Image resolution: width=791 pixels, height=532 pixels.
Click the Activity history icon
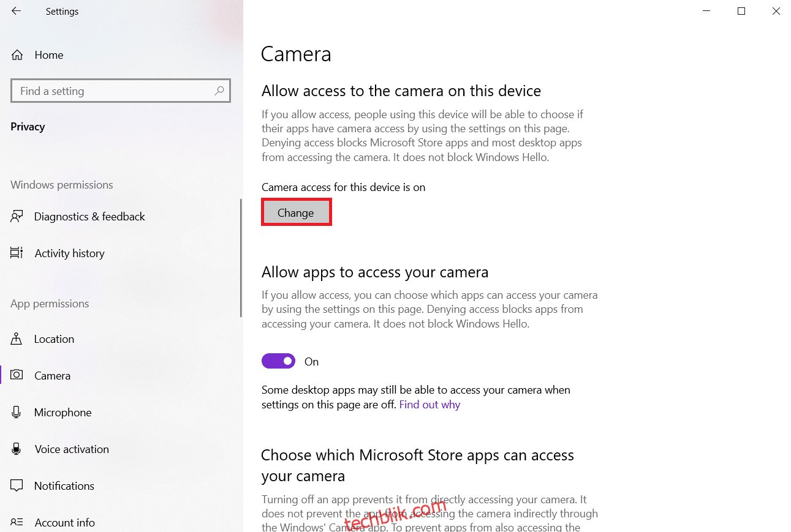[x=17, y=253]
